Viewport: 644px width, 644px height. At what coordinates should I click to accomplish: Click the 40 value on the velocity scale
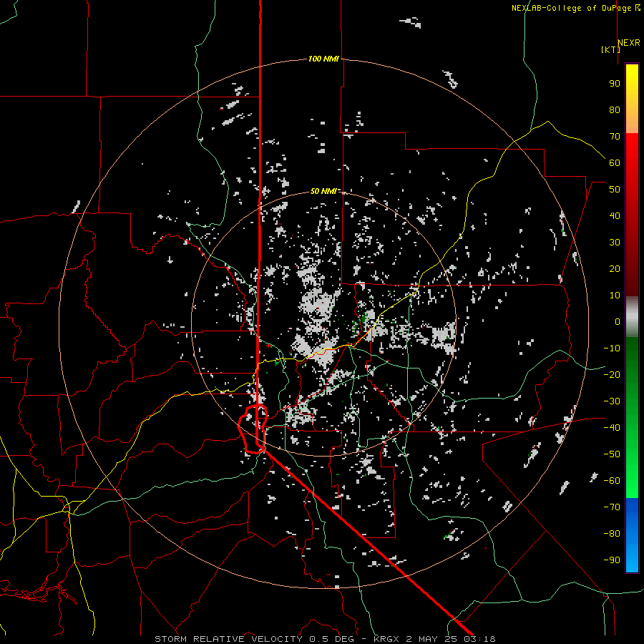[615, 215]
